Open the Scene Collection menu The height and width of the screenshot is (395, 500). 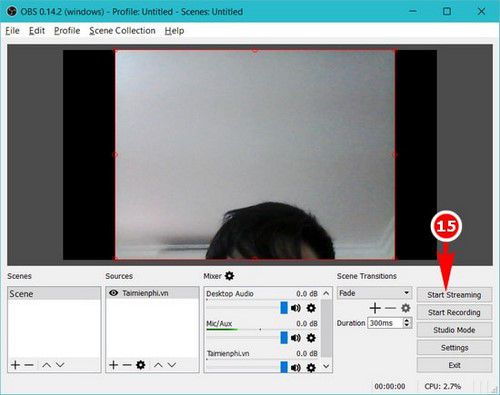coord(122,31)
